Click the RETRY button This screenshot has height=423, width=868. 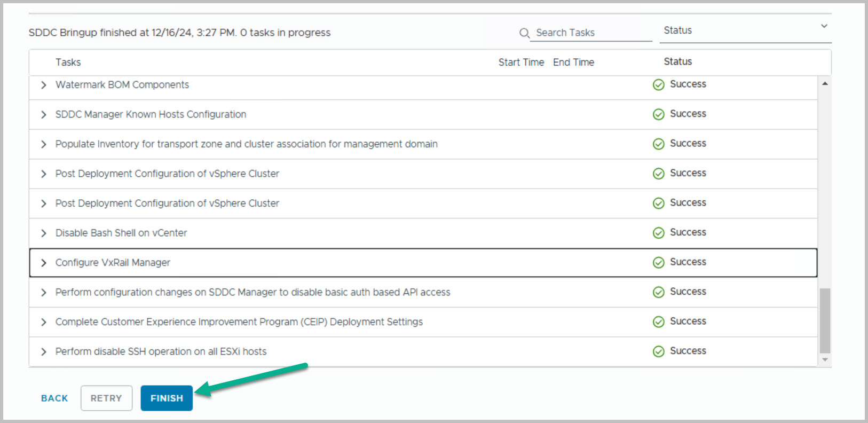coord(106,398)
